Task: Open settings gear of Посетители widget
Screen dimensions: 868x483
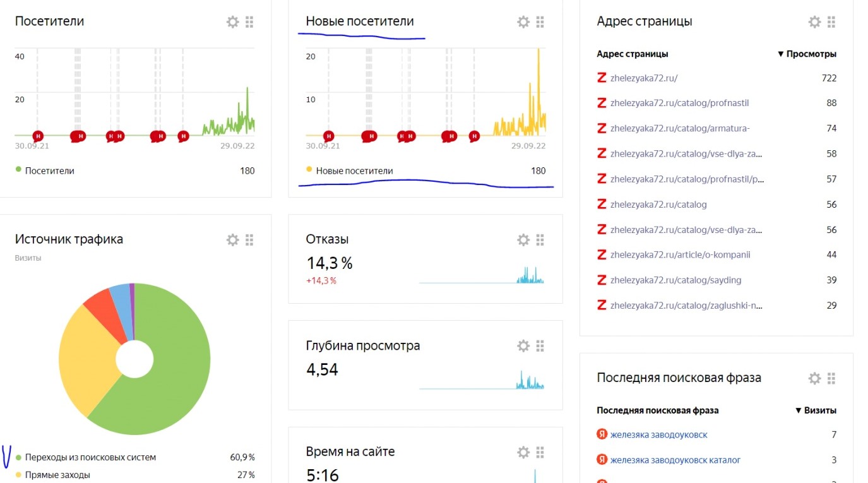Action: tap(232, 22)
